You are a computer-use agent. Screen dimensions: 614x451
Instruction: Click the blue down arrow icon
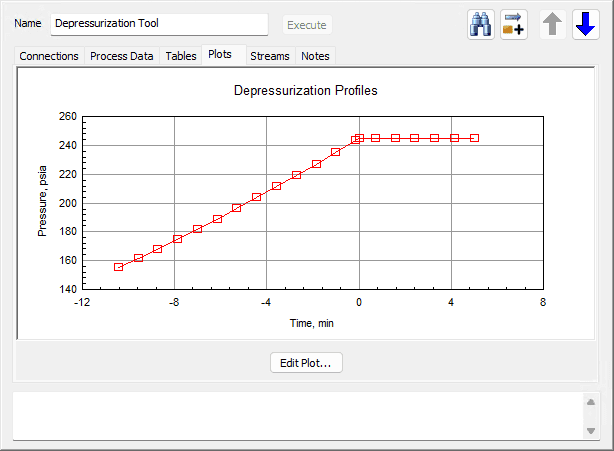click(585, 25)
